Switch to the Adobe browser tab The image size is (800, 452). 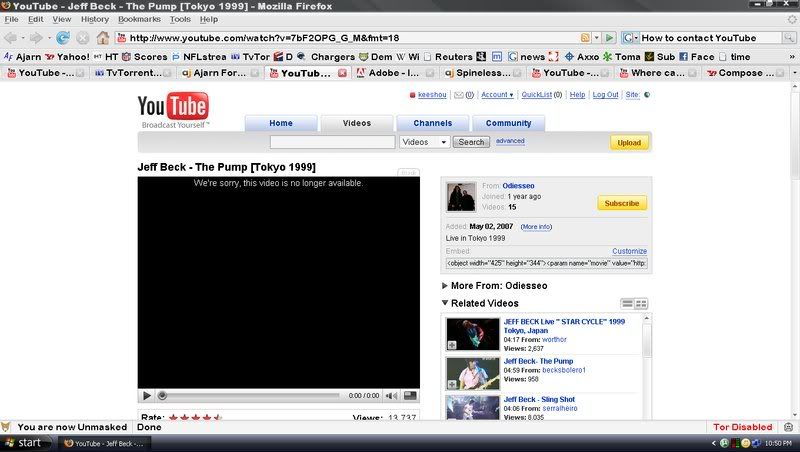[394, 73]
